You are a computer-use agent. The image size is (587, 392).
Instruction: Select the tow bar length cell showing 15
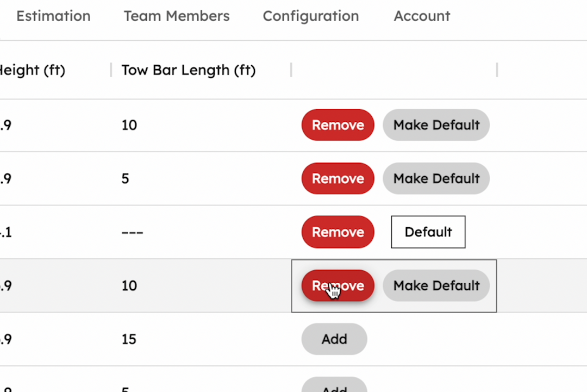click(x=129, y=339)
